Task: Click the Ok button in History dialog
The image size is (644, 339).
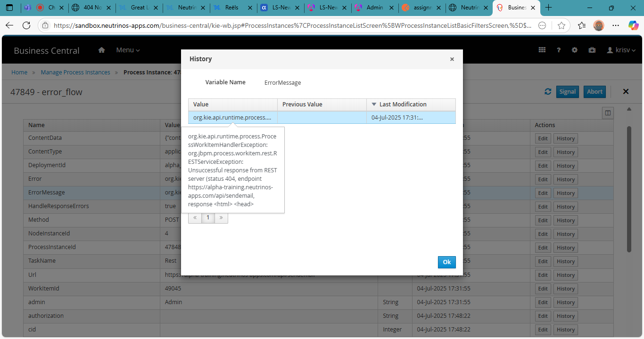Action: click(446, 262)
